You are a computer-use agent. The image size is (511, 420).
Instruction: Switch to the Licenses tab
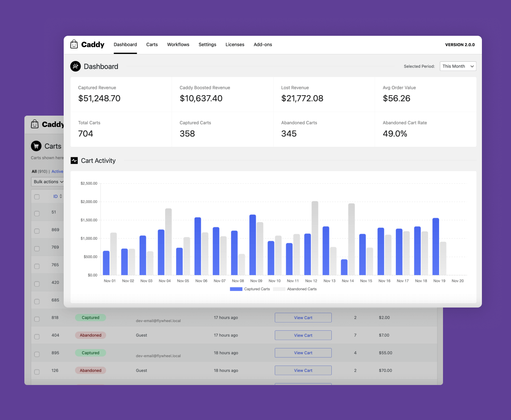pos(235,44)
